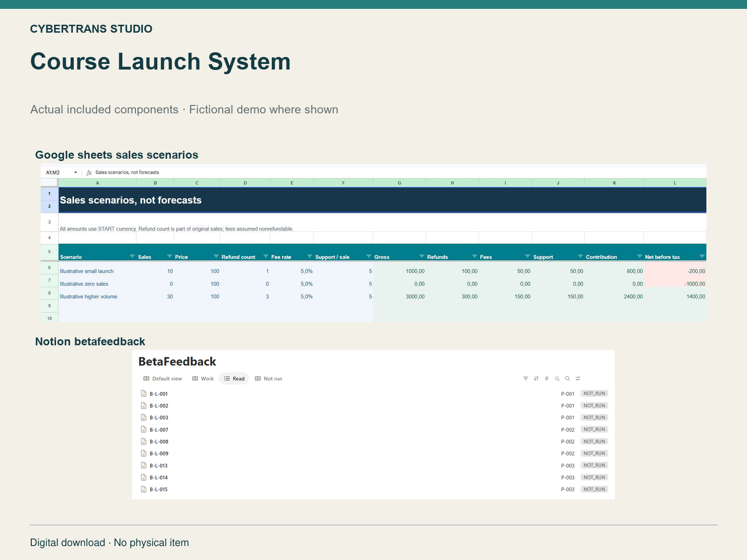Open the Not run view tab

point(268,378)
